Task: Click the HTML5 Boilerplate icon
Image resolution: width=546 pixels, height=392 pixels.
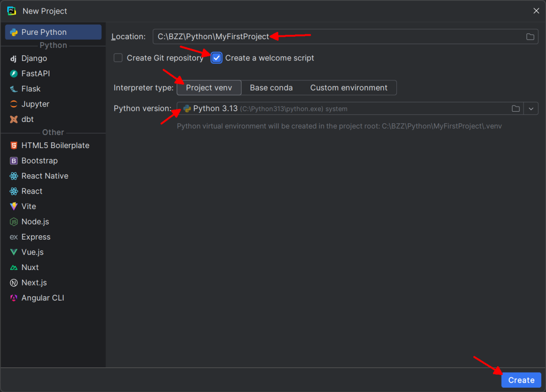Action: [14, 145]
